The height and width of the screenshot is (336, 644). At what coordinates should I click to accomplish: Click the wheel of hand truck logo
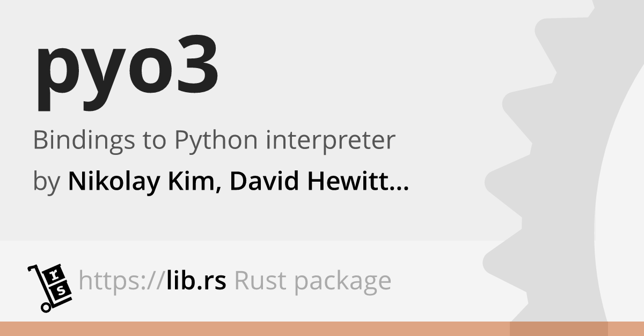pos(46,308)
